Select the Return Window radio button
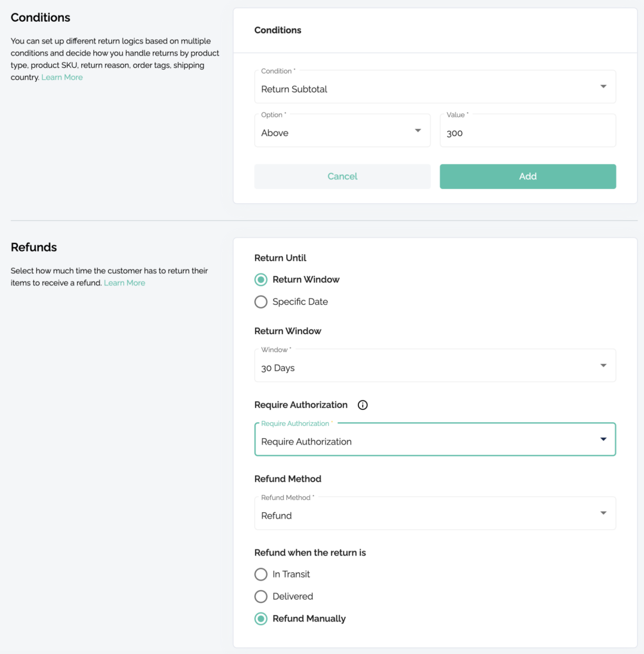 [x=261, y=280]
